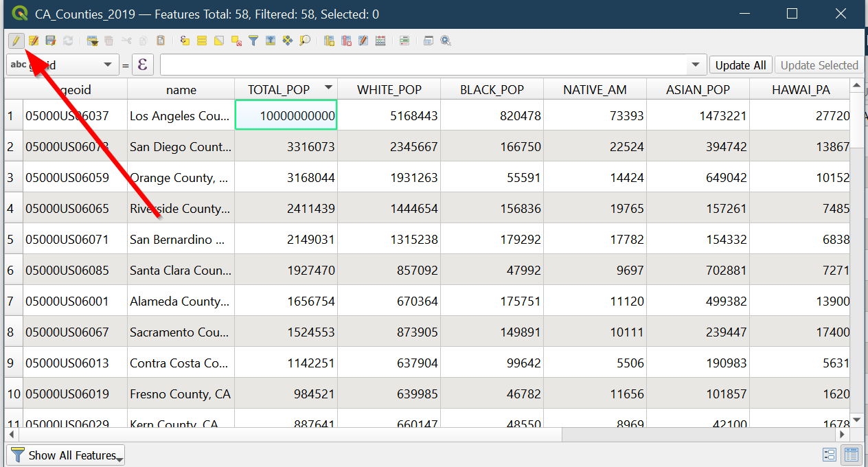
Task: Open the Show All Features filter menu
Action: click(66, 455)
